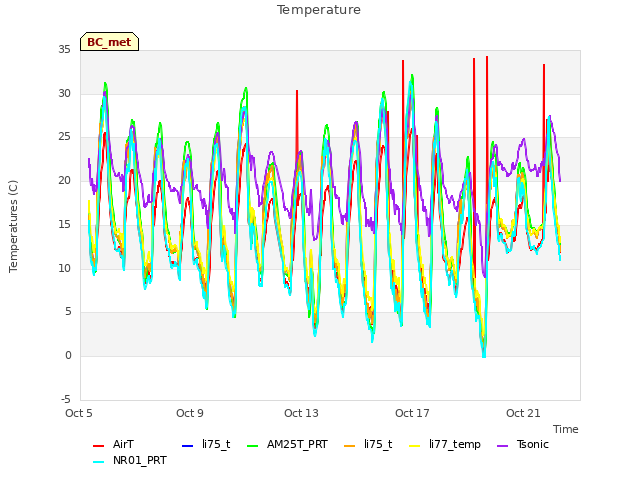
Task: Click the Oct 17 x-axis label
Action: click(x=412, y=413)
